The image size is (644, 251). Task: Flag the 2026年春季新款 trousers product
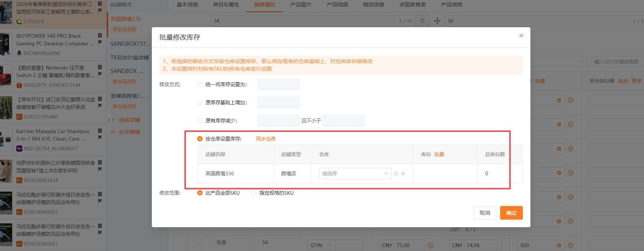[100, 11]
